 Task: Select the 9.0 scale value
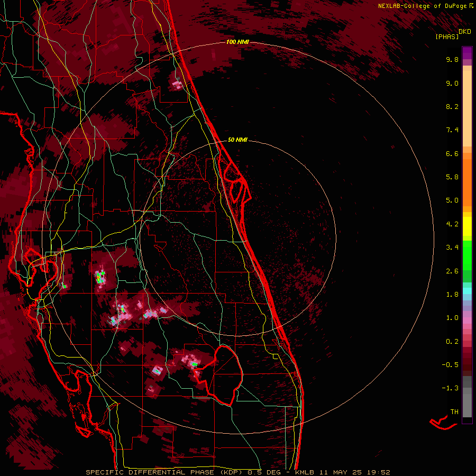[x=452, y=83]
